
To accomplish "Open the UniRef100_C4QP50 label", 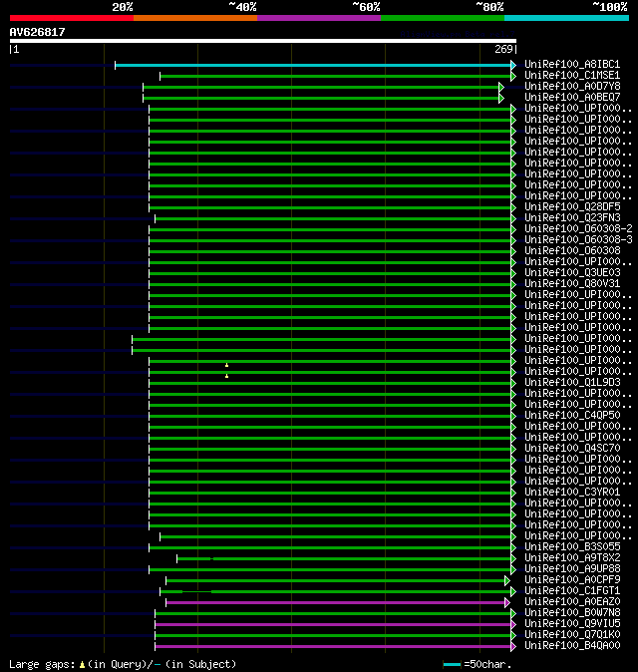I will pyautogui.click(x=572, y=416).
